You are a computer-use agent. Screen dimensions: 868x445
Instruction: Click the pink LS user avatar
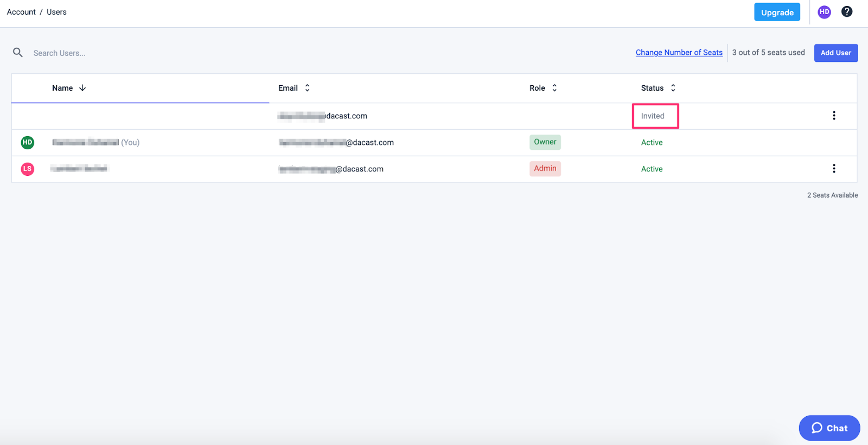(28, 169)
